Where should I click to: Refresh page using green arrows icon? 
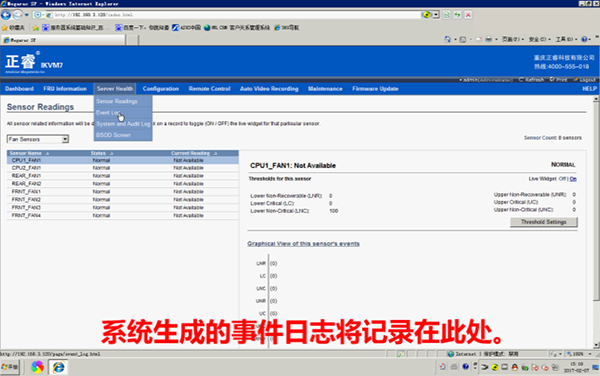click(457, 15)
